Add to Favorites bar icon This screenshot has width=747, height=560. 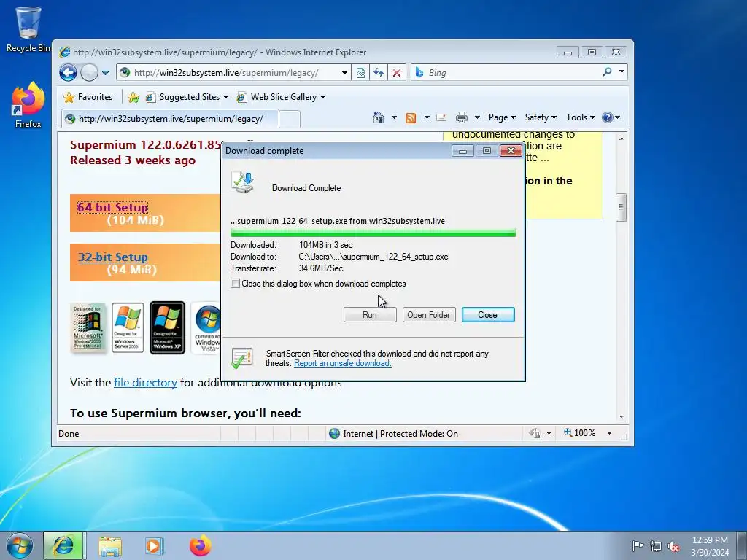133,97
